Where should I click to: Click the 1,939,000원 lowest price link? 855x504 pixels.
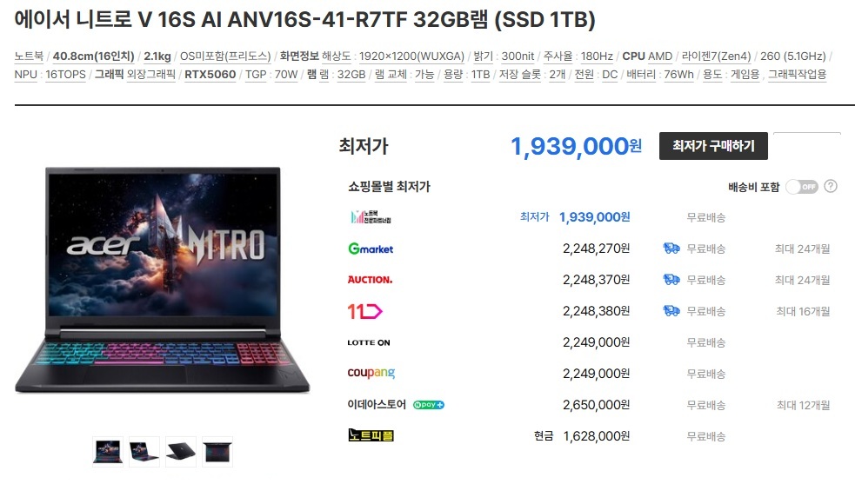pyautogui.click(x=594, y=217)
